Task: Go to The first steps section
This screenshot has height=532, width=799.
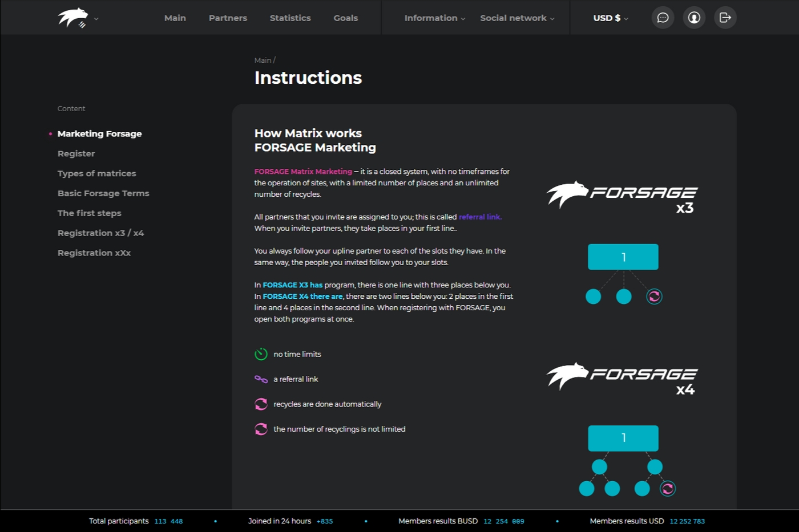Action: coord(90,213)
